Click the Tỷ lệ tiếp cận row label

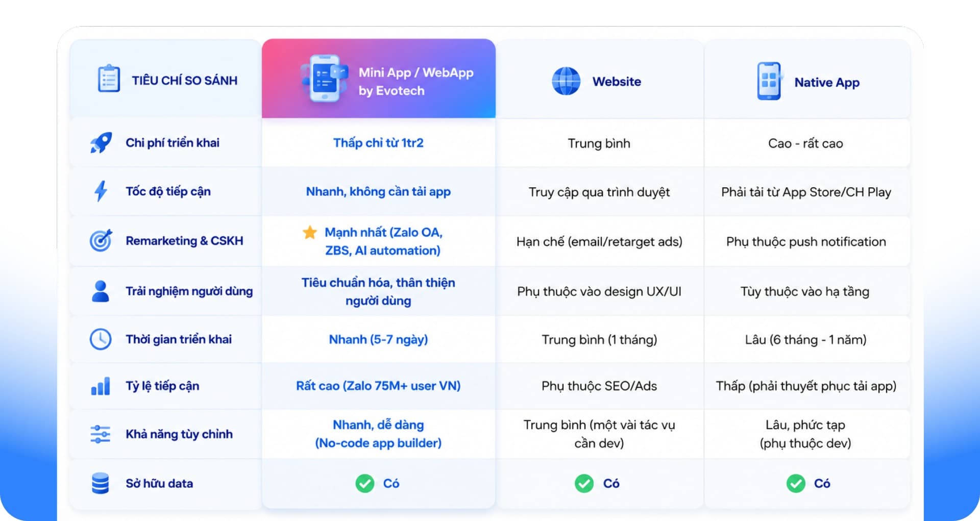[x=162, y=386]
